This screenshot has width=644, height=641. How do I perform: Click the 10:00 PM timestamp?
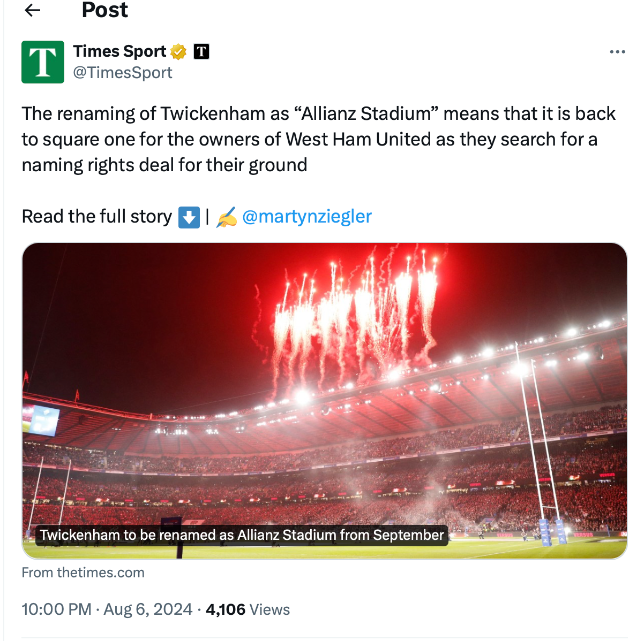56,609
